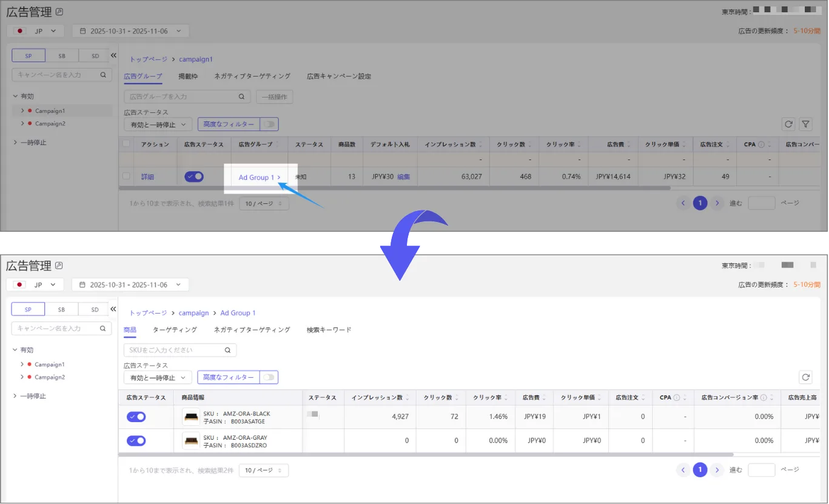Check the select-all checkbox in ad group table header

pyautogui.click(x=126, y=144)
